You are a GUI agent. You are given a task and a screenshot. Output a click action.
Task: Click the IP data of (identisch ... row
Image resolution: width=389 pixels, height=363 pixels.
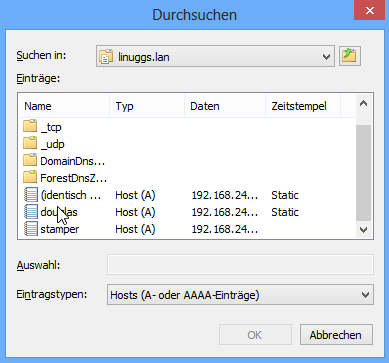pos(225,195)
